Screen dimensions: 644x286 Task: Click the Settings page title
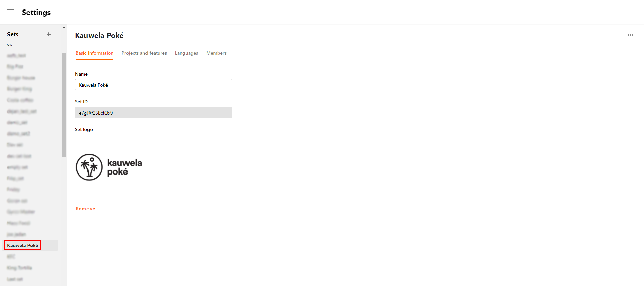point(36,12)
